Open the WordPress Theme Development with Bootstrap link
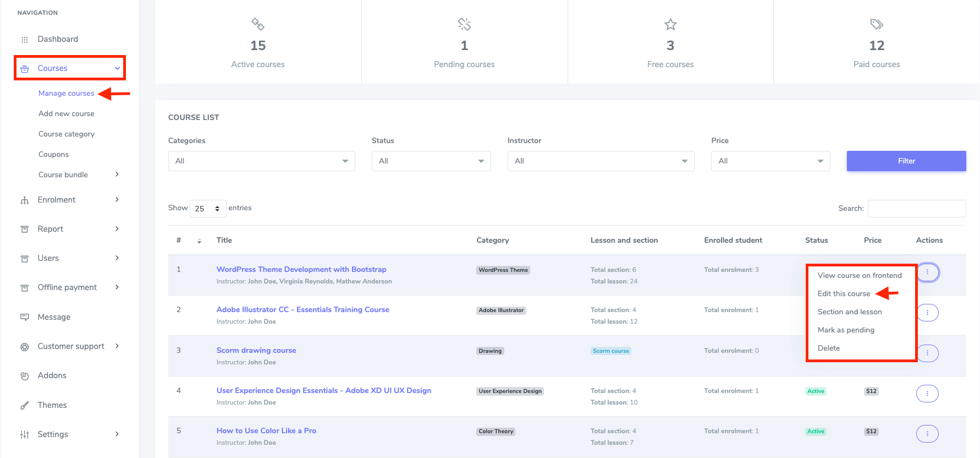Image resolution: width=980 pixels, height=458 pixels. 301,269
